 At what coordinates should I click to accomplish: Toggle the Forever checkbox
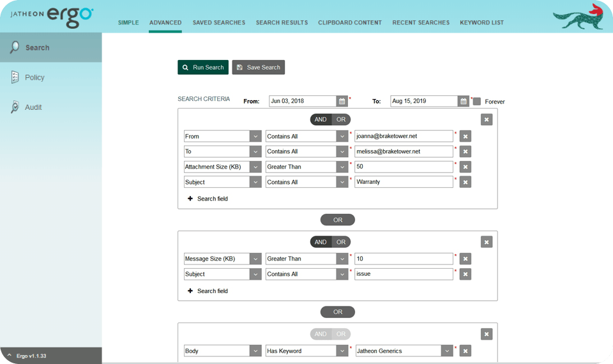(x=477, y=102)
